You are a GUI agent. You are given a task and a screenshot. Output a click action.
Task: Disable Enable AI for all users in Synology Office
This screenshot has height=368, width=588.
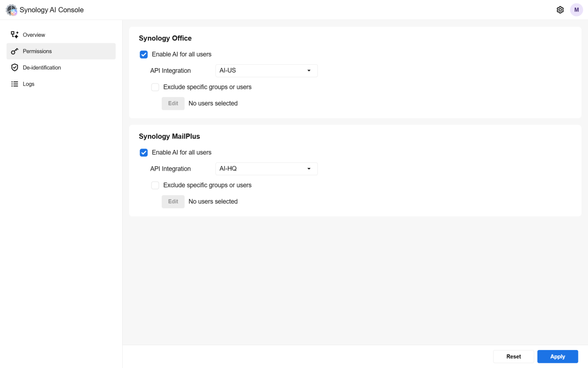[x=144, y=54]
